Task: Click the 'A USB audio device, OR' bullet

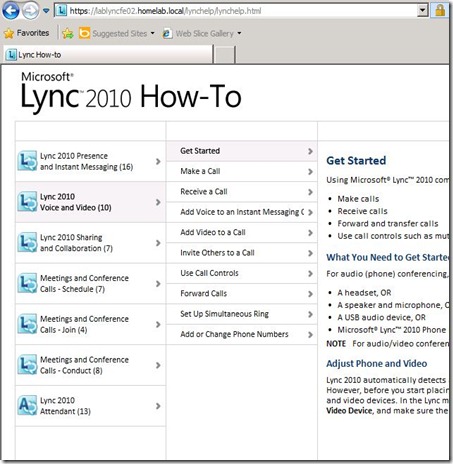Action: pyautogui.click(x=381, y=317)
